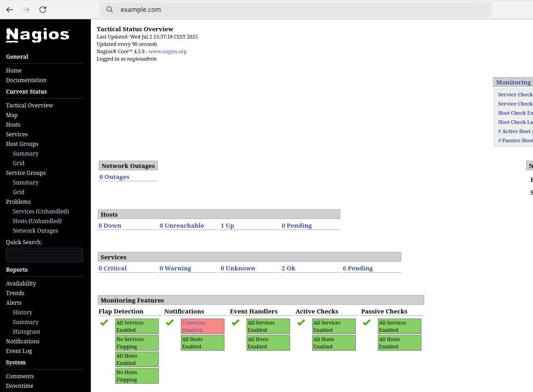This screenshot has width=533, height=392.
Task: Open Notifications in sidebar
Action: 22,342
